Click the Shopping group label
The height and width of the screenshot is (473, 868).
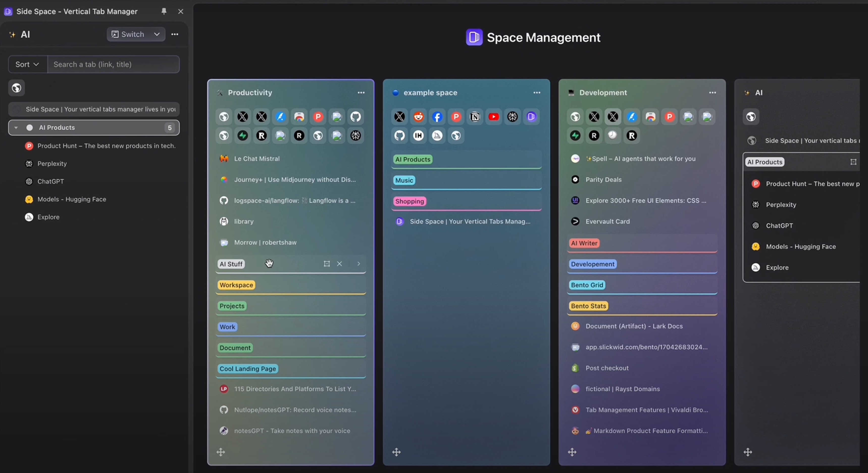(410, 201)
